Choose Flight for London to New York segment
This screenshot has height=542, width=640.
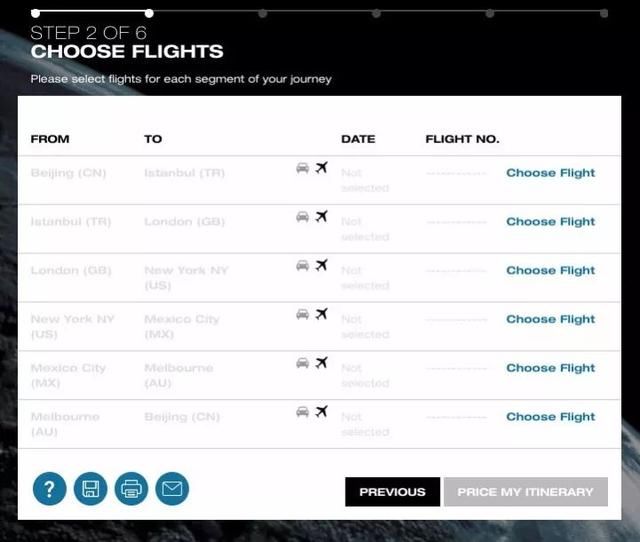coord(551,271)
